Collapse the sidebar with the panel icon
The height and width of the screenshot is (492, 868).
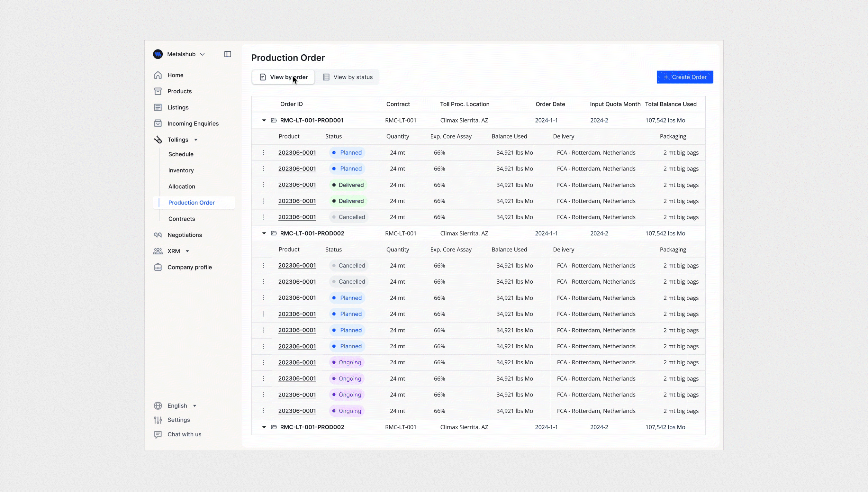click(227, 54)
